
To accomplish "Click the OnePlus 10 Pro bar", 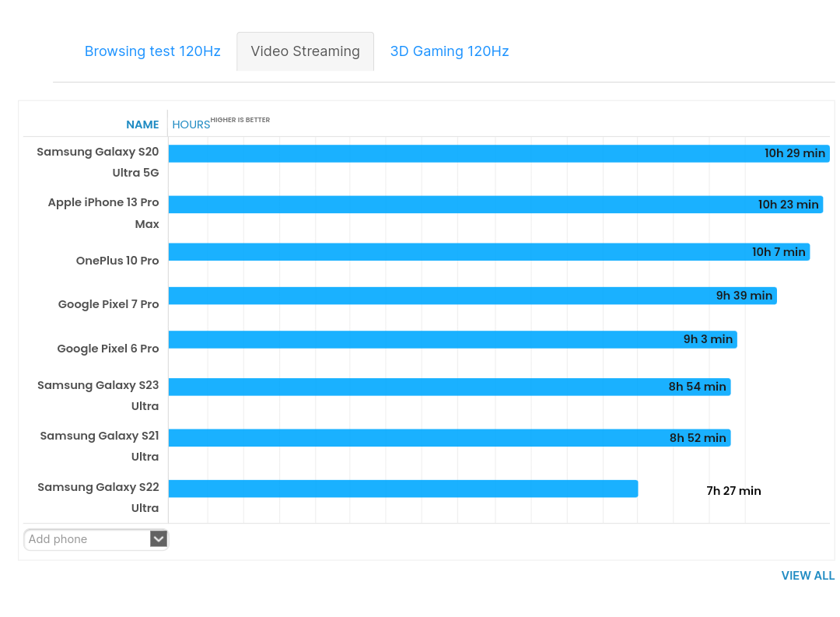I will [x=467, y=252].
